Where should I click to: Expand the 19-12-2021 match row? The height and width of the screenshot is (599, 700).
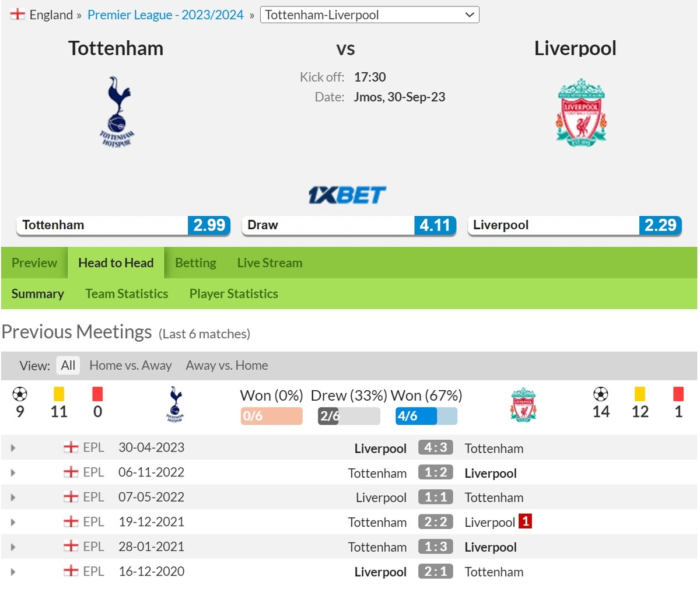tap(13, 522)
